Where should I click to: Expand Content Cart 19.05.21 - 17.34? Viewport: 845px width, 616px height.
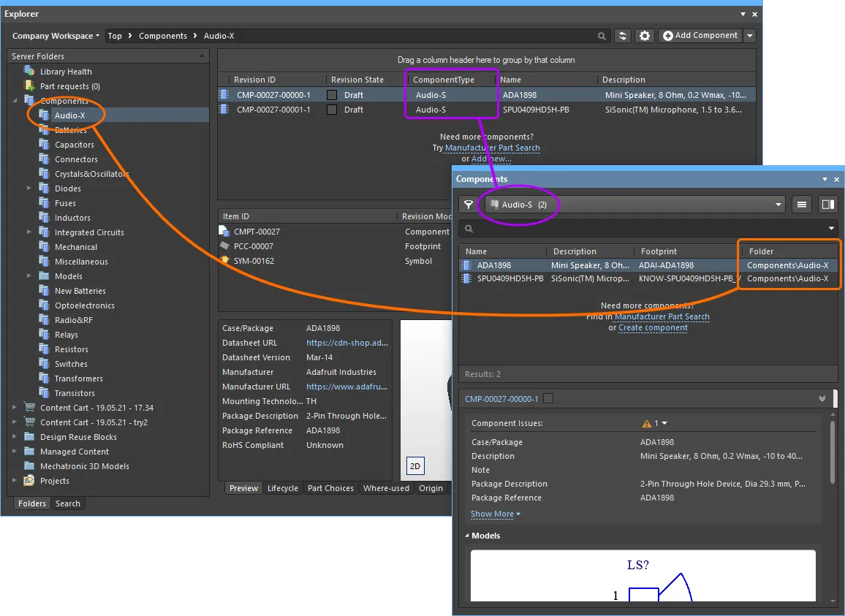[x=15, y=407]
